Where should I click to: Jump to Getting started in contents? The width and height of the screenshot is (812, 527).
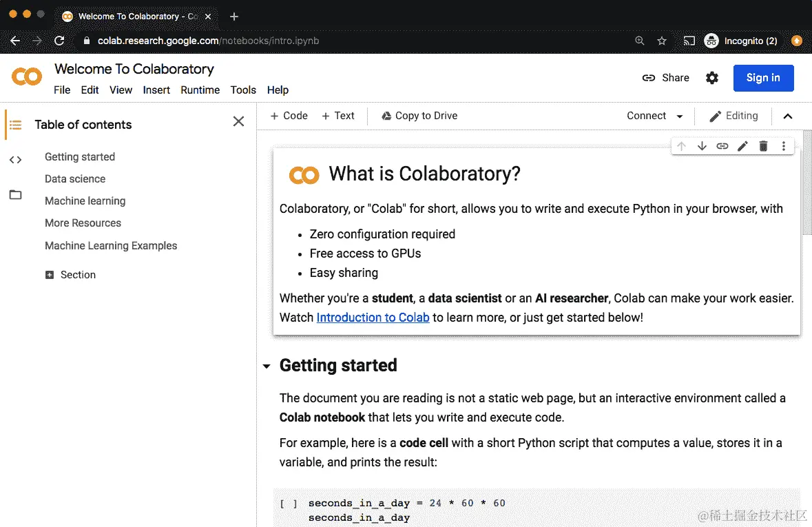[x=80, y=156]
